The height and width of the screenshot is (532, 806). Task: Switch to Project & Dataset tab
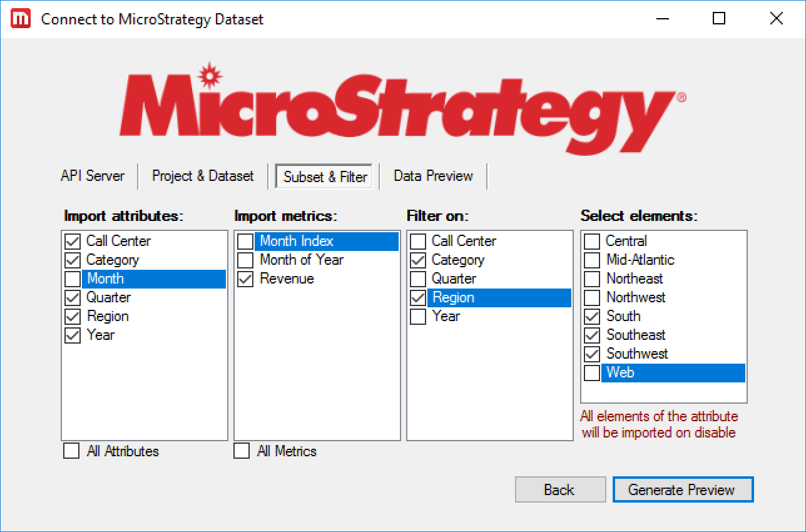203,176
